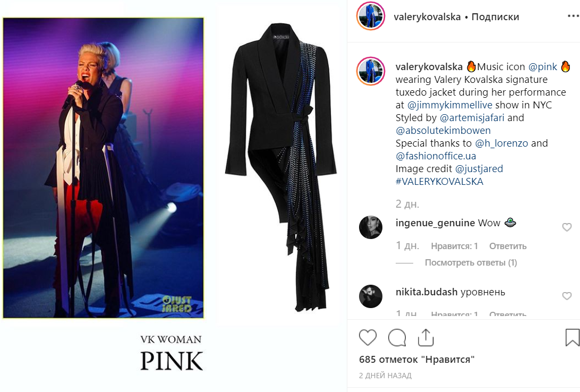The height and width of the screenshot is (392, 580).
Task: Open valerykovalska avatar in header
Action: [371, 16]
